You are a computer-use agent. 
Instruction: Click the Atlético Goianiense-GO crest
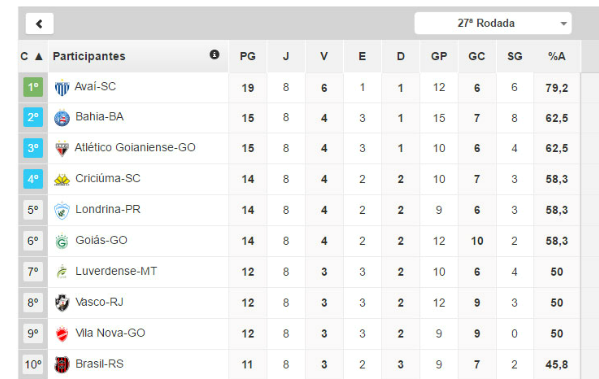point(62,149)
